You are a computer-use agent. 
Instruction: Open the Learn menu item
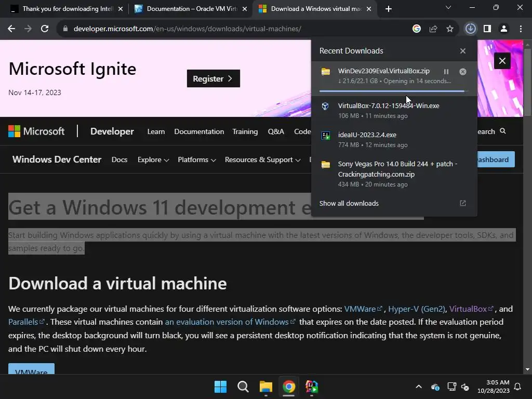click(156, 131)
